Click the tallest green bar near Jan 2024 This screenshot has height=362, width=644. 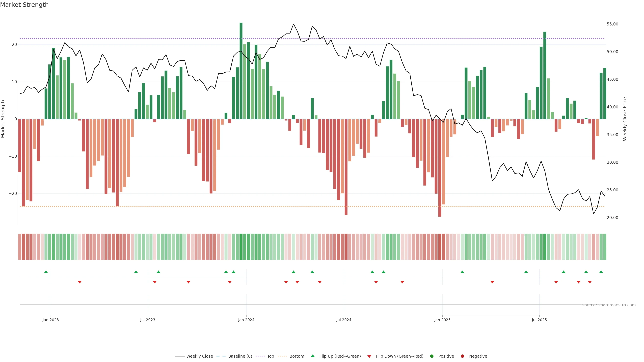point(241,70)
